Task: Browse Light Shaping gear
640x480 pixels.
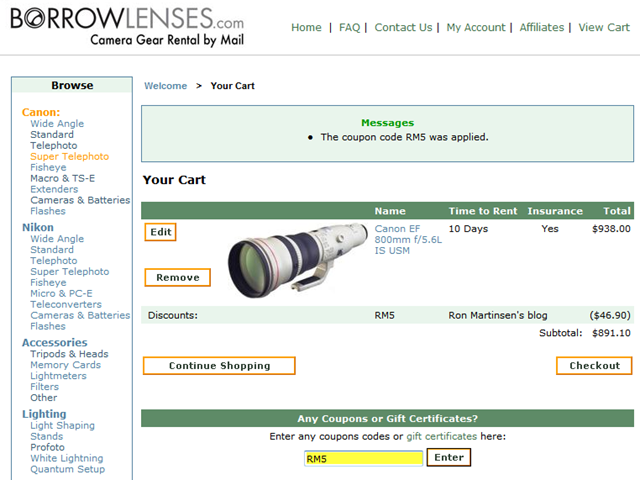Action: [62, 425]
